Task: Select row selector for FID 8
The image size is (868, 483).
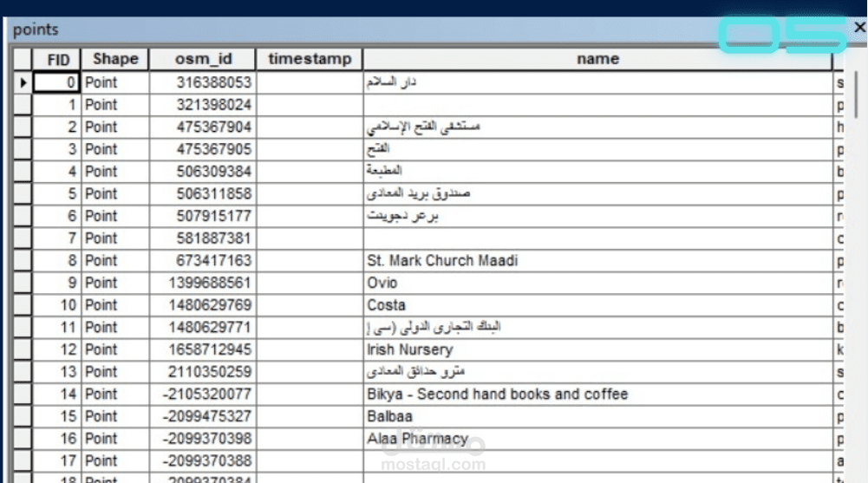Action: click(23, 261)
